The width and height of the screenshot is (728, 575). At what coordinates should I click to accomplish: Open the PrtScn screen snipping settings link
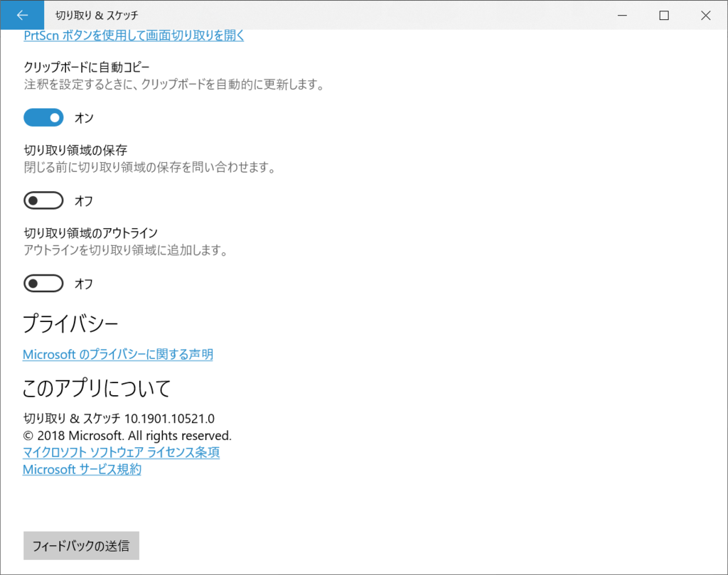point(134,36)
